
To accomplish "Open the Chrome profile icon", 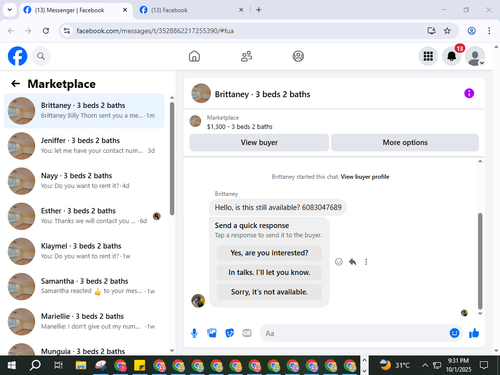I will 471,31.
